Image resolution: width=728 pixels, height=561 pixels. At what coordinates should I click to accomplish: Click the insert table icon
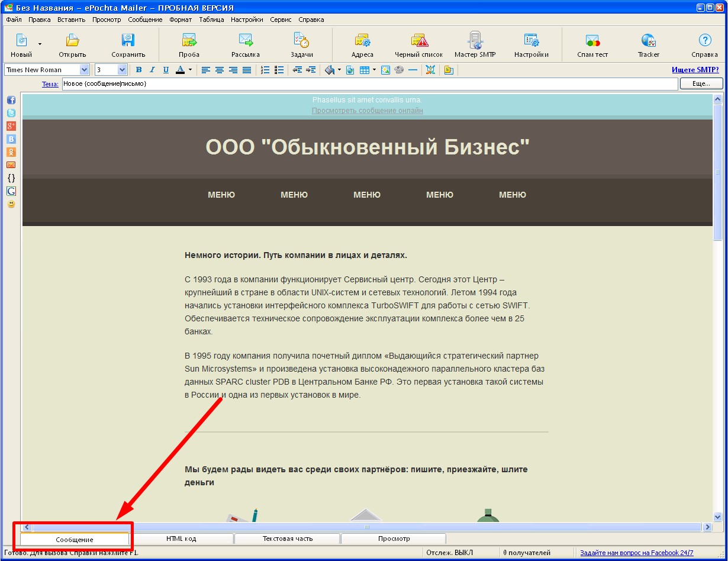point(364,70)
